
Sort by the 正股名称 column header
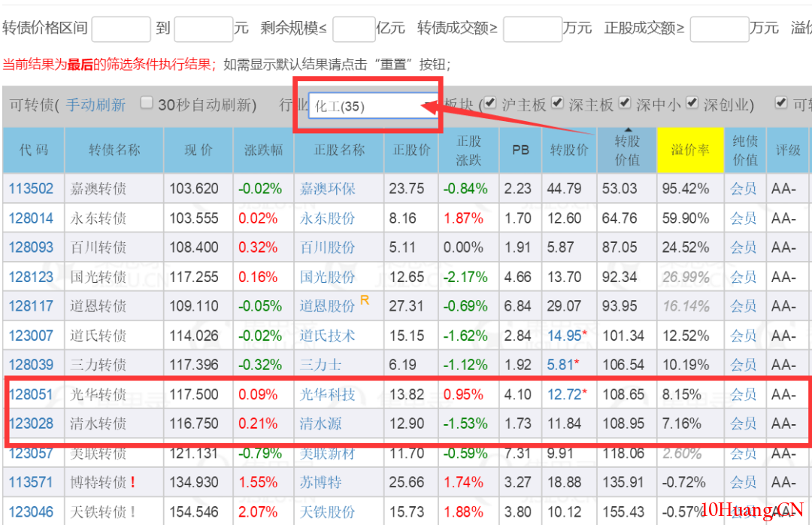(339, 150)
